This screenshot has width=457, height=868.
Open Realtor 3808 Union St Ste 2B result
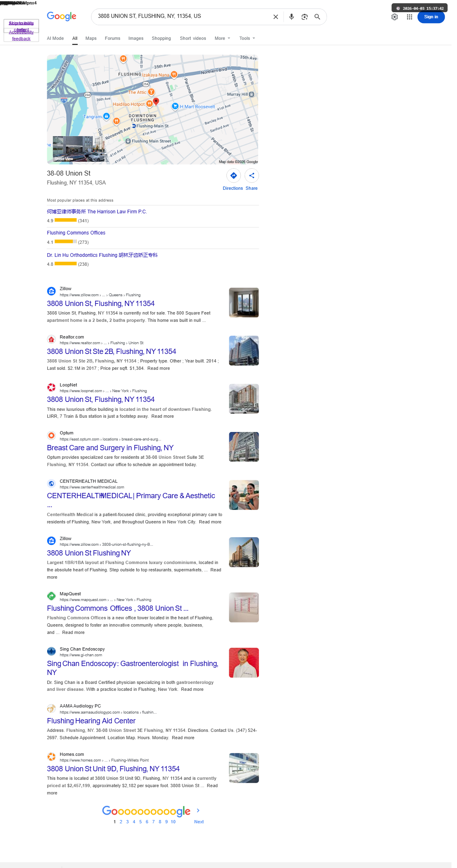[111, 352]
